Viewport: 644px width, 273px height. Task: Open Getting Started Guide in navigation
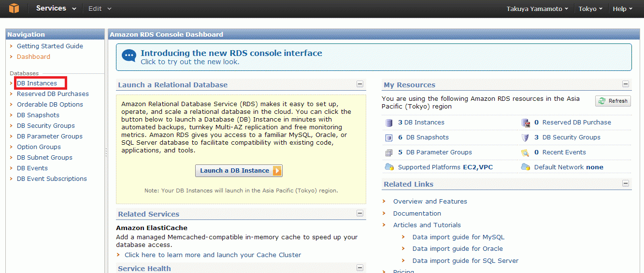pyautogui.click(x=50, y=46)
